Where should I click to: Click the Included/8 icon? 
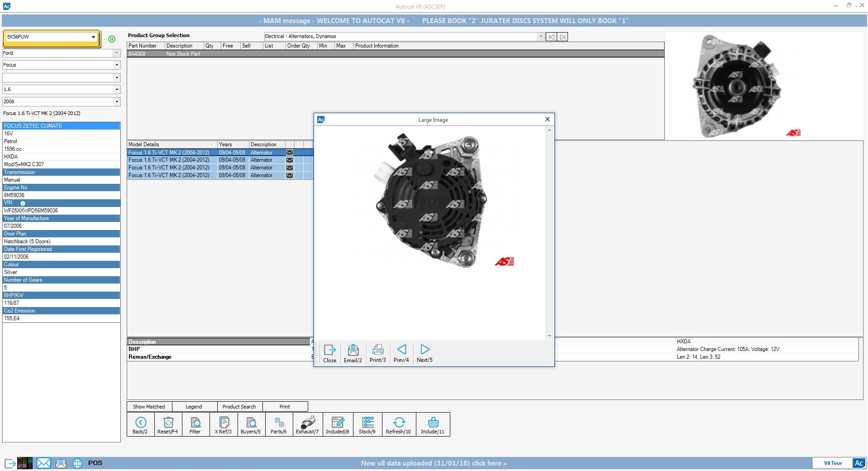338,425
